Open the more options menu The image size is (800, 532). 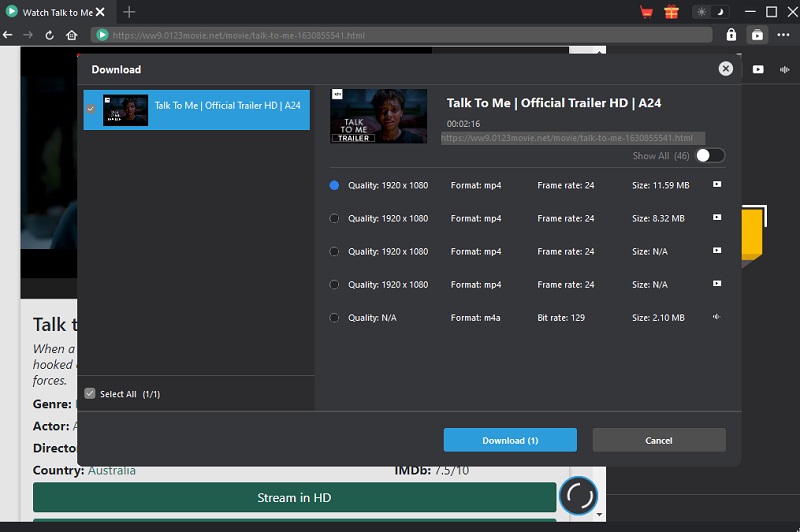pyautogui.click(x=783, y=35)
